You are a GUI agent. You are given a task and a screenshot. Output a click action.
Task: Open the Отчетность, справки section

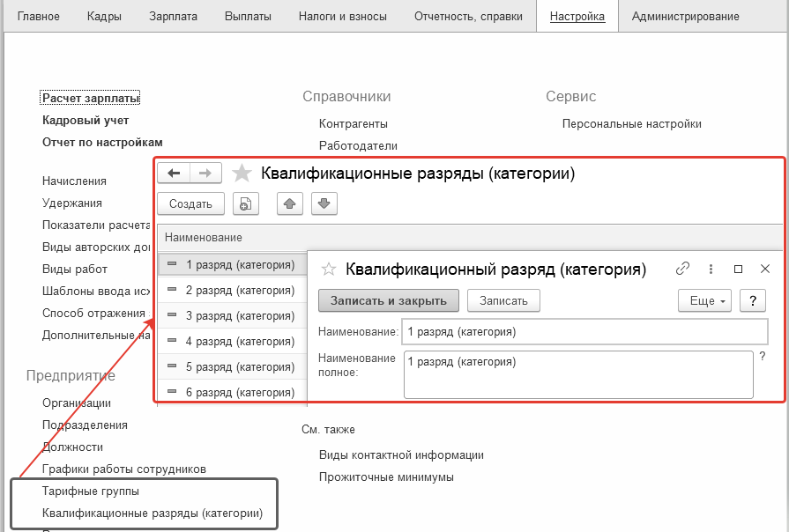[468, 16]
